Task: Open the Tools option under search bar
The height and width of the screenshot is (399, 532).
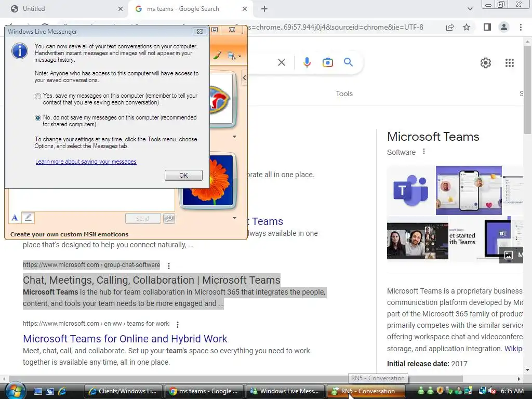Action: pos(344,94)
